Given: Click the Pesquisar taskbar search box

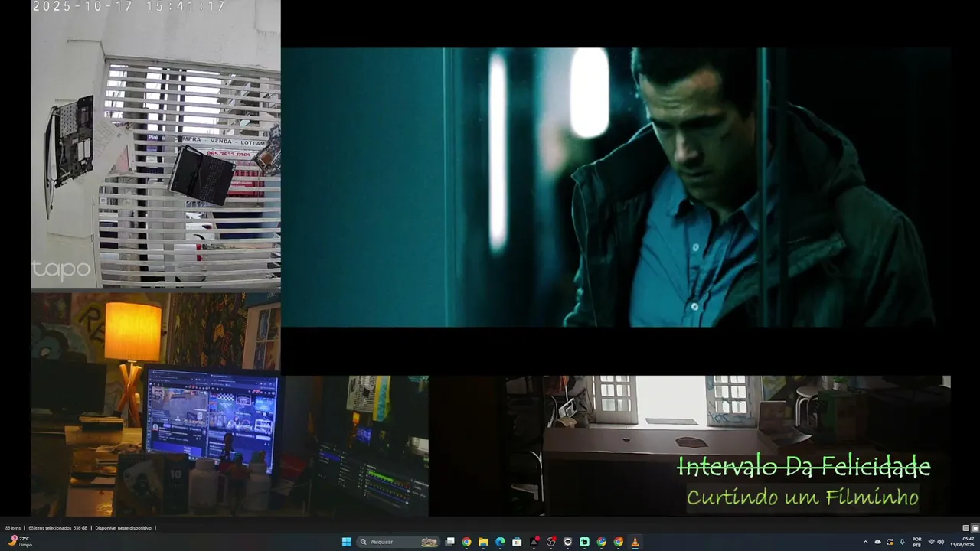Looking at the screenshot, I should coord(400,542).
